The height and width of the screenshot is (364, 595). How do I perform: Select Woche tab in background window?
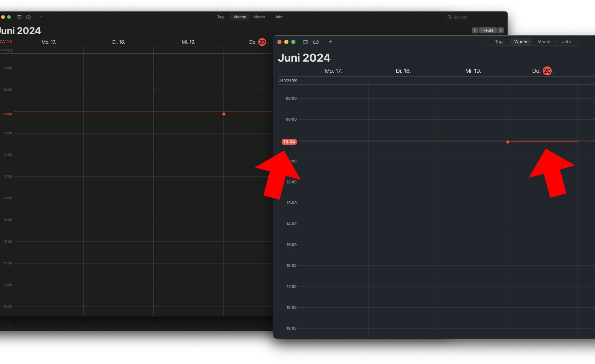(x=240, y=17)
